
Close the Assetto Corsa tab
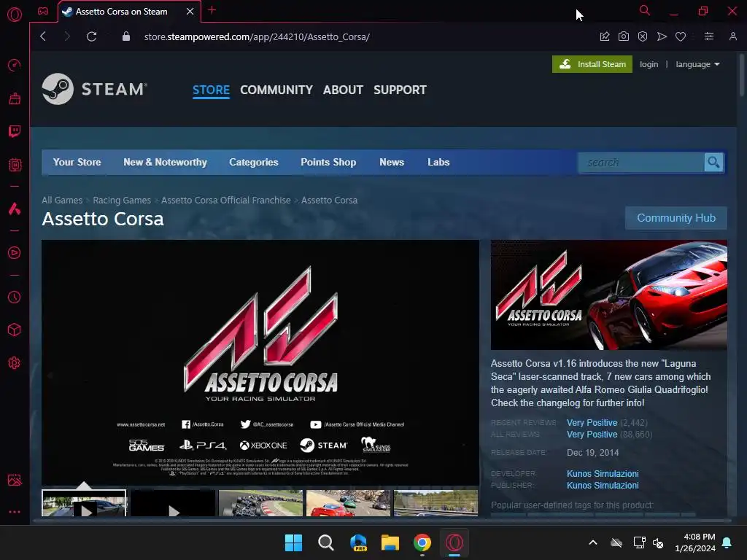click(x=190, y=12)
